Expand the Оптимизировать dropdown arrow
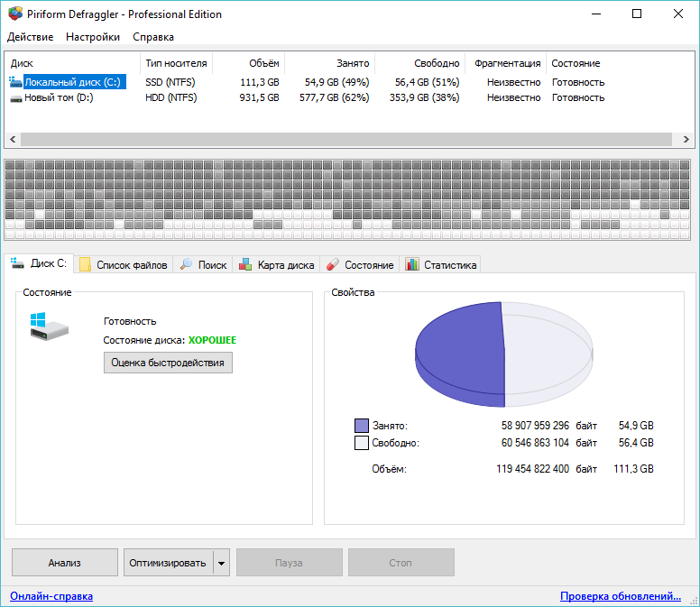700x607 pixels. [x=221, y=563]
